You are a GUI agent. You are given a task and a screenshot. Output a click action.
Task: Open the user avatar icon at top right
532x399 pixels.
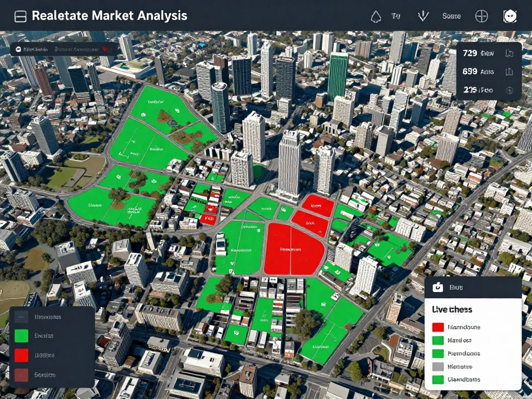510,16
